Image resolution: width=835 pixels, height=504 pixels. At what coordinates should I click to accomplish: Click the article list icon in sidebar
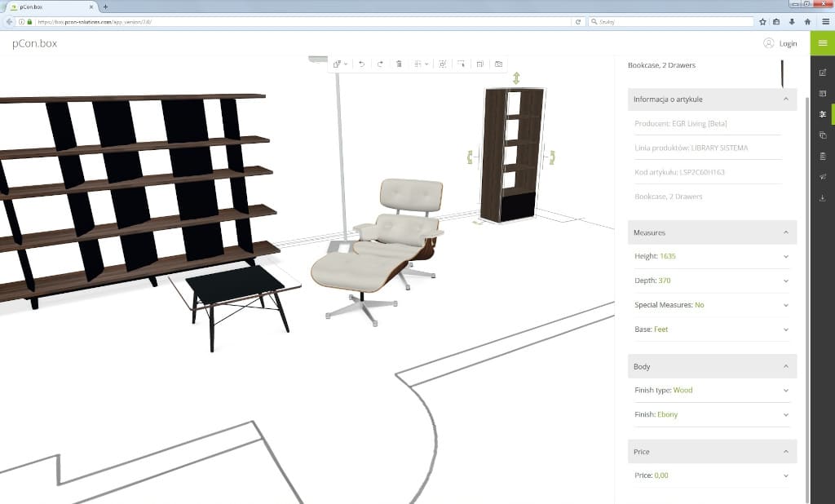[822, 156]
